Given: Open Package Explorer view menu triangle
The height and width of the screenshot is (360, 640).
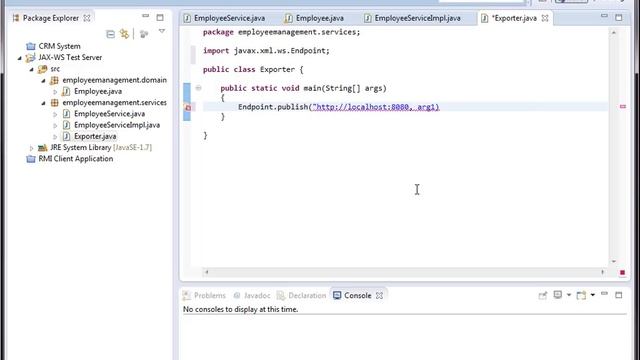Looking at the screenshot, I should pos(162,31).
